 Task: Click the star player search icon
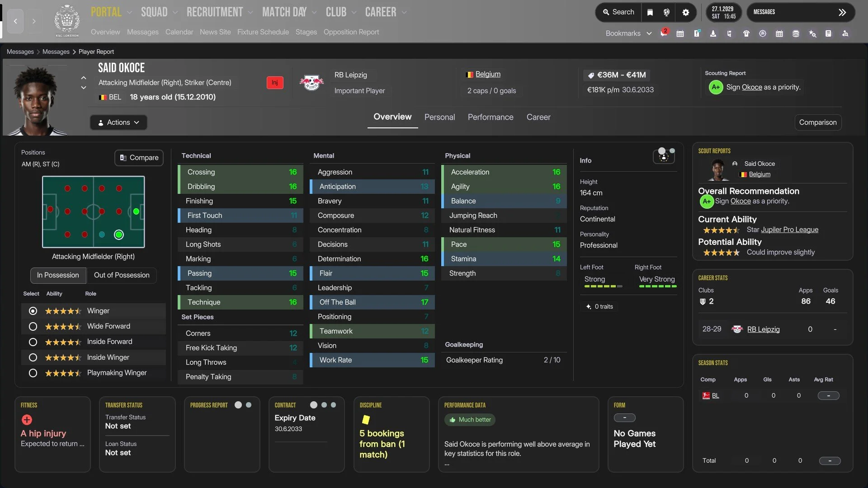812,33
